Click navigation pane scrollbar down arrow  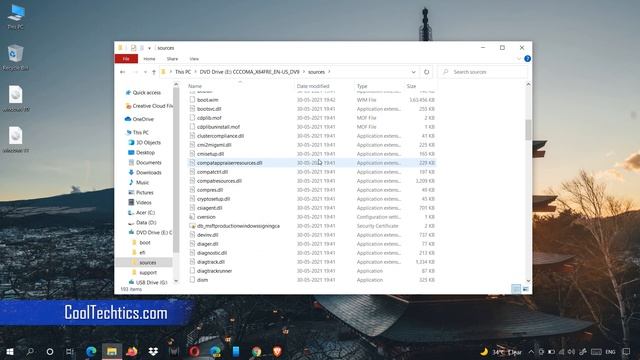tap(176, 281)
